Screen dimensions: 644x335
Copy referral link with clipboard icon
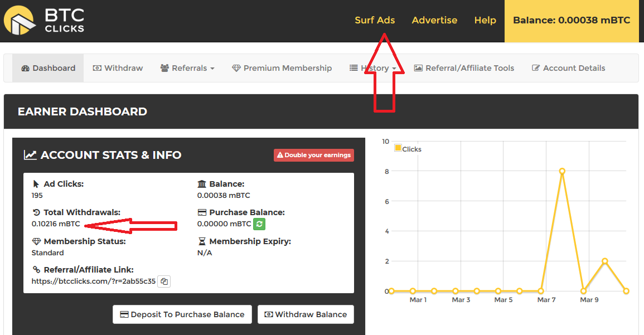pyautogui.click(x=164, y=281)
